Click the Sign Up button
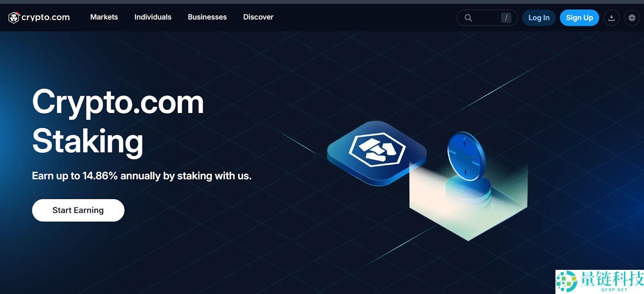 point(579,18)
